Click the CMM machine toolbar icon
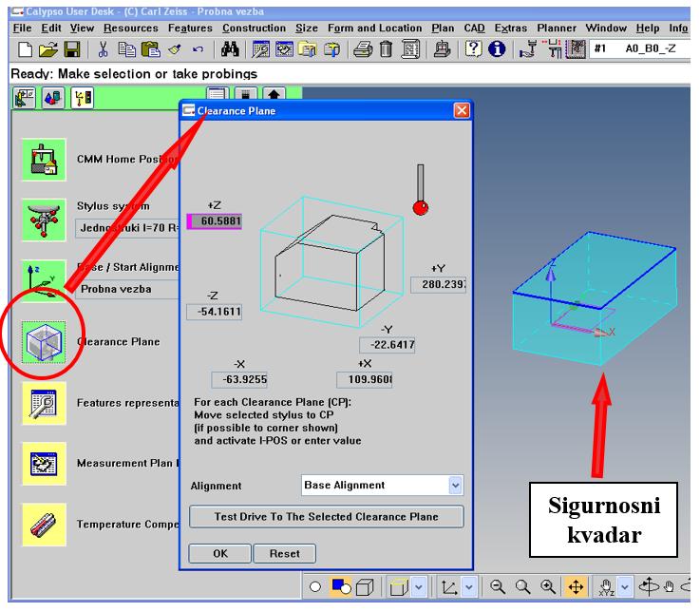The height and width of the screenshot is (612, 700). pyautogui.click(x=442, y=49)
